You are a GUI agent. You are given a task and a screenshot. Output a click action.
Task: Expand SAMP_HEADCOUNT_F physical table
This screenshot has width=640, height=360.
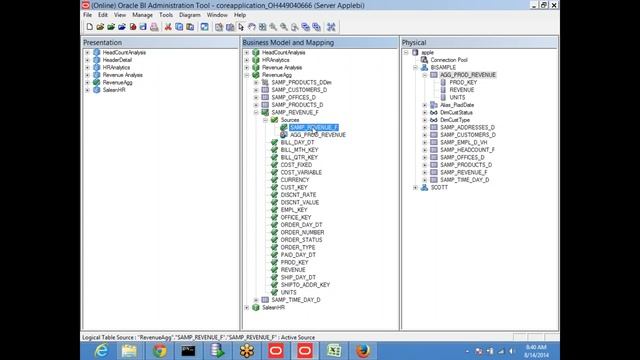(x=424, y=150)
